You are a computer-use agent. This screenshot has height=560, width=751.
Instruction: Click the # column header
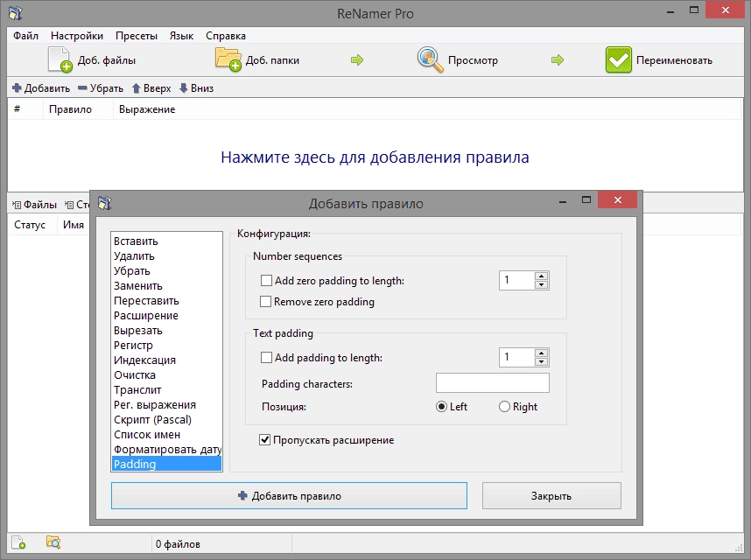click(25, 109)
